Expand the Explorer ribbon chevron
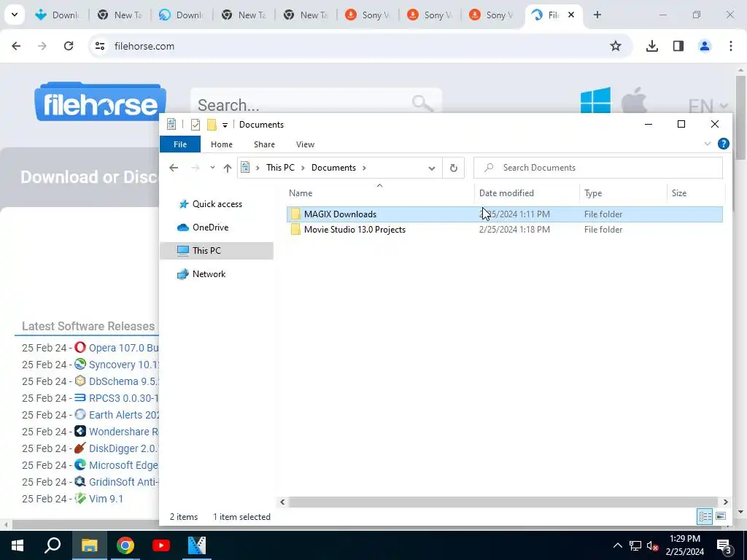The width and height of the screenshot is (747, 560). point(708,144)
